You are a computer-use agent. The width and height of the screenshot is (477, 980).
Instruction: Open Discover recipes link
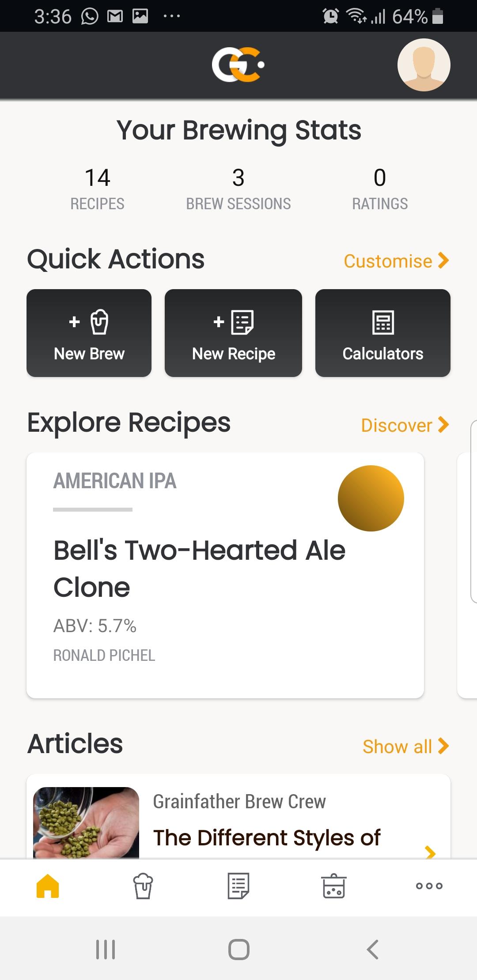405,425
